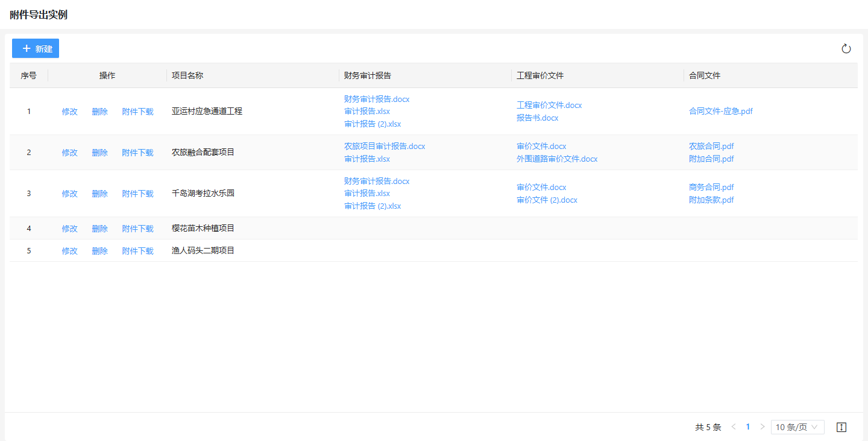Go to previous page using left arrow
Viewport: 868px width, 441px height.
coord(734,427)
